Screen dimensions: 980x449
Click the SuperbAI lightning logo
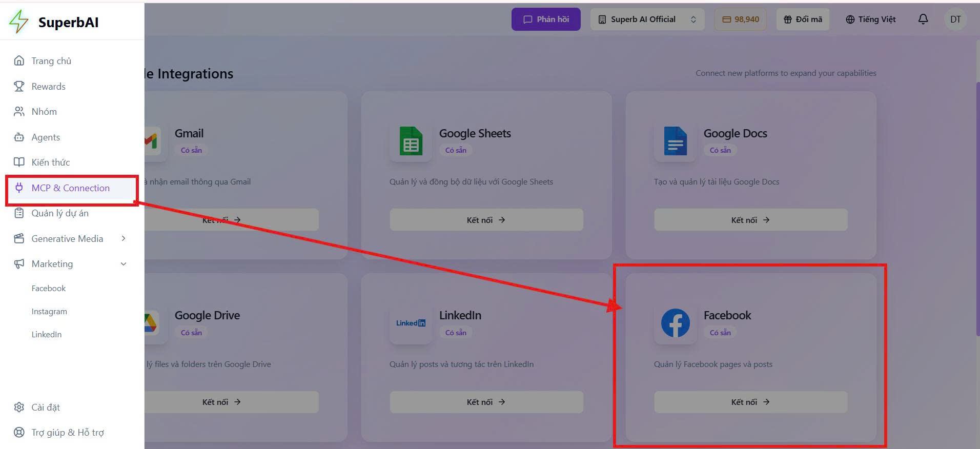19,22
